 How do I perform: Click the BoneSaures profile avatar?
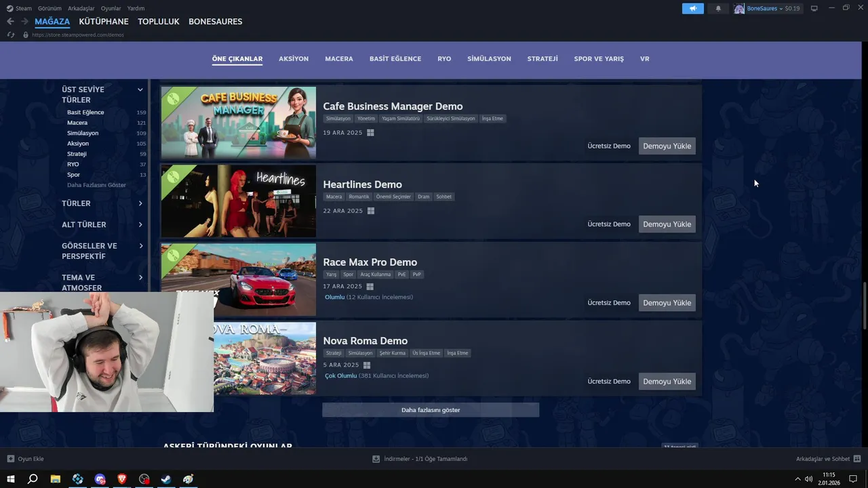[739, 9]
